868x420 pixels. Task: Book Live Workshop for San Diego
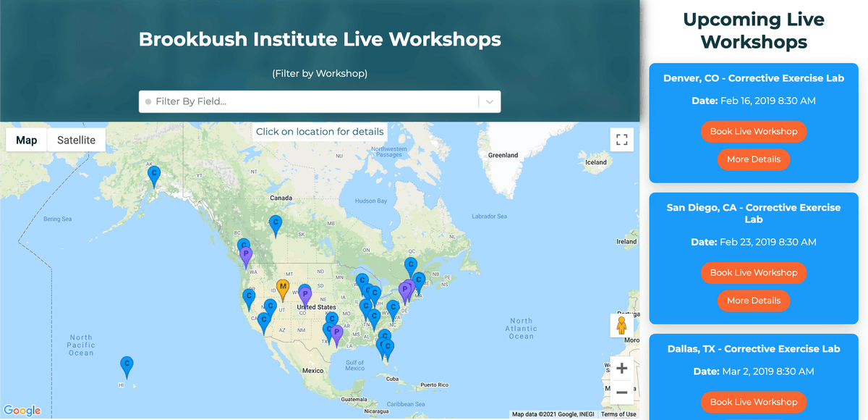pyautogui.click(x=753, y=273)
